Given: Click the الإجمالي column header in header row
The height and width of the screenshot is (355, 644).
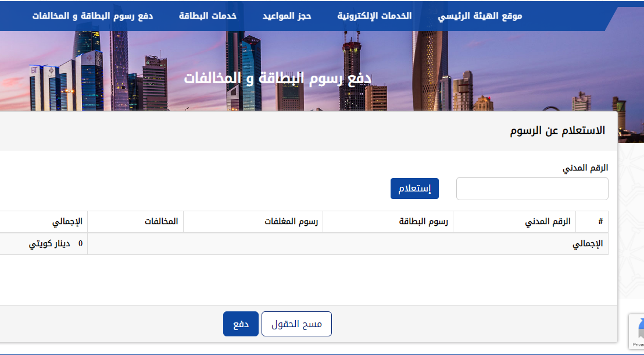Looking at the screenshot, I should tap(67, 222).
